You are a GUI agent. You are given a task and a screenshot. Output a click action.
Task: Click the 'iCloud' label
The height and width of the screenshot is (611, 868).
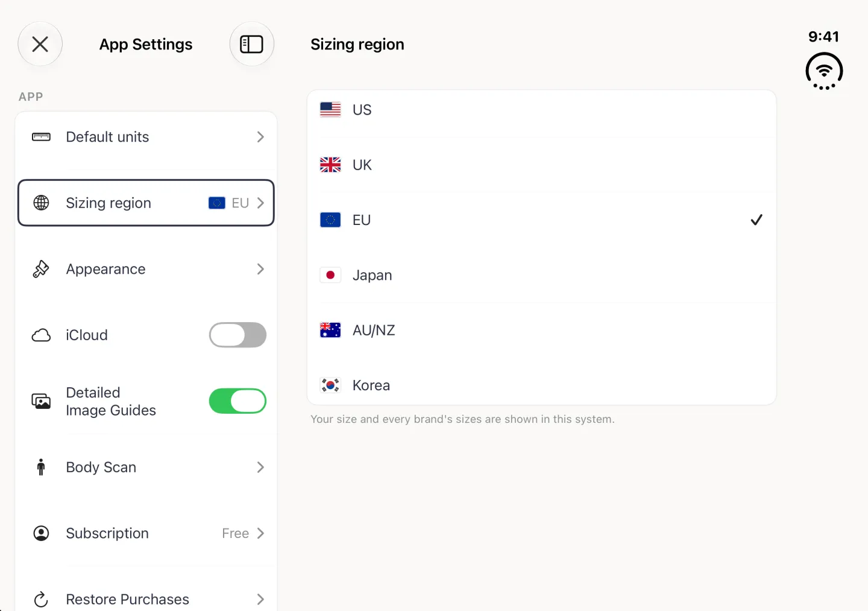[x=87, y=335]
